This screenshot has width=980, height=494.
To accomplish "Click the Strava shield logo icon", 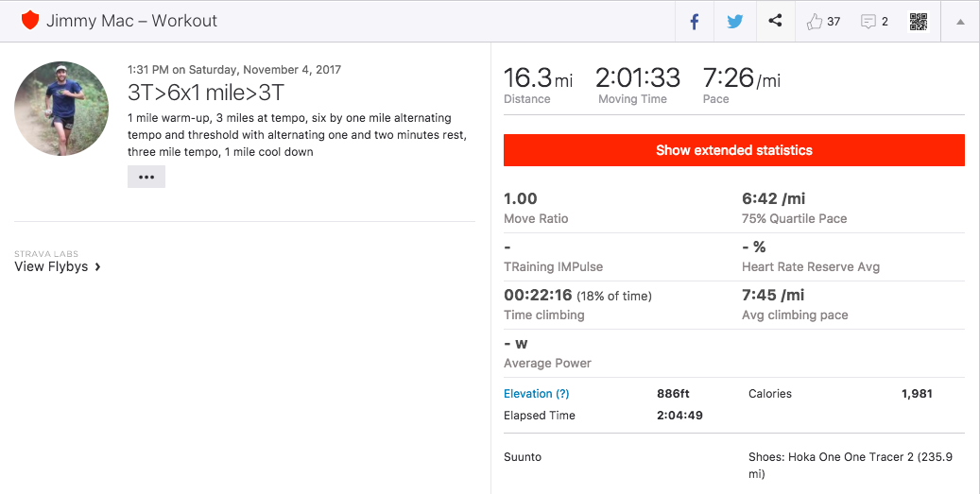I will [30, 20].
